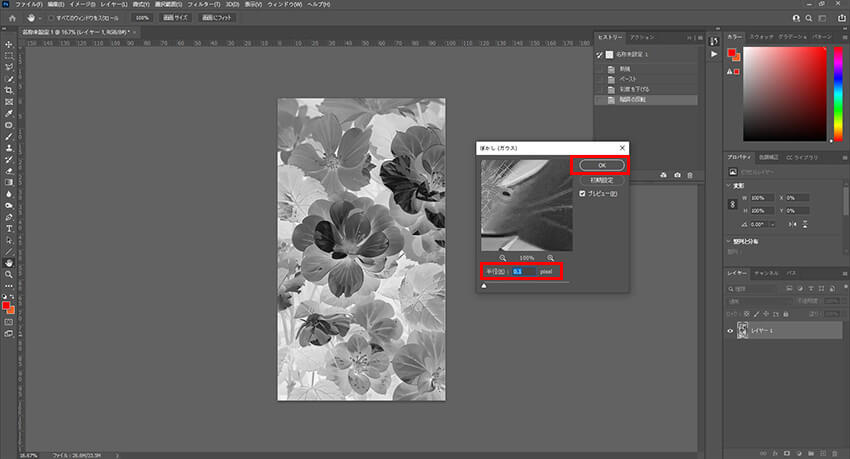This screenshot has height=459, width=850.
Task: Toggle link between W and H
Action: click(732, 204)
